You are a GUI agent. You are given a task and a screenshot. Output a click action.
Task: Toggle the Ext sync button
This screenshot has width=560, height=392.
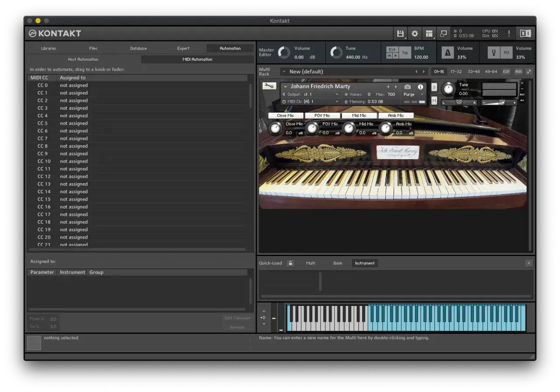click(392, 49)
